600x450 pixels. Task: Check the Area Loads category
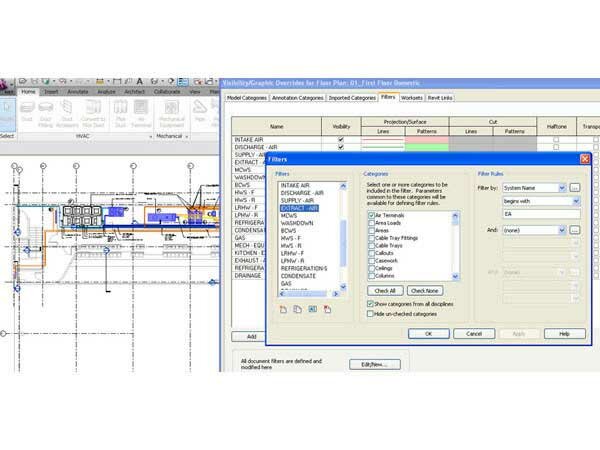[371, 223]
